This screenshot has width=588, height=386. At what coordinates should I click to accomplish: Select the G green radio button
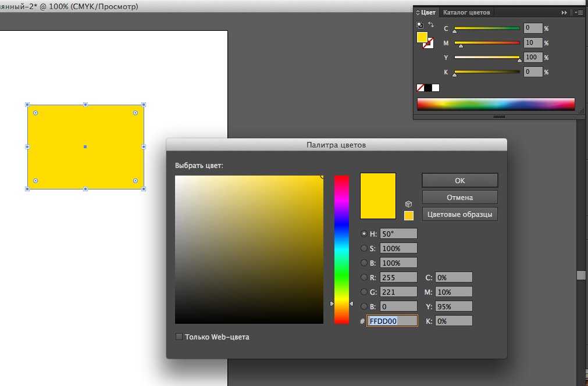tap(364, 292)
